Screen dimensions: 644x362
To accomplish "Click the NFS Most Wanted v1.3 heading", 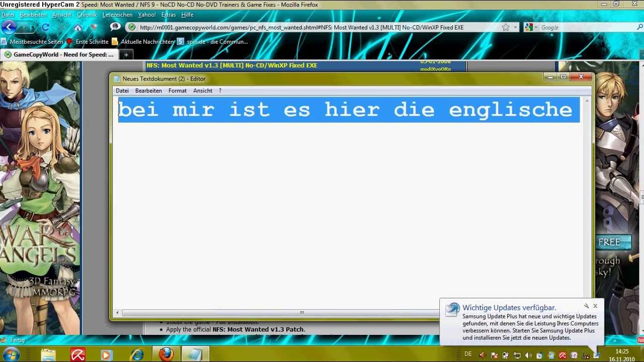I will (232, 65).
